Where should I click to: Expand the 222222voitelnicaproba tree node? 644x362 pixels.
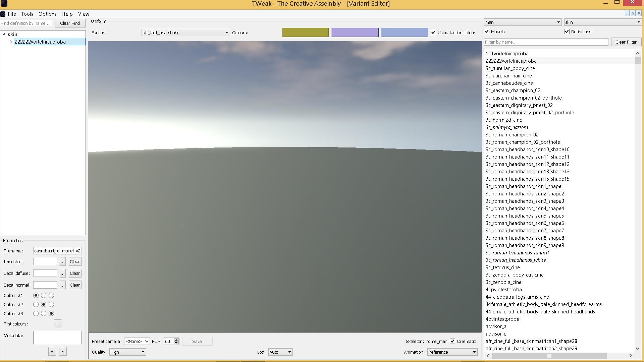pyautogui.click(x=11, y=42)
